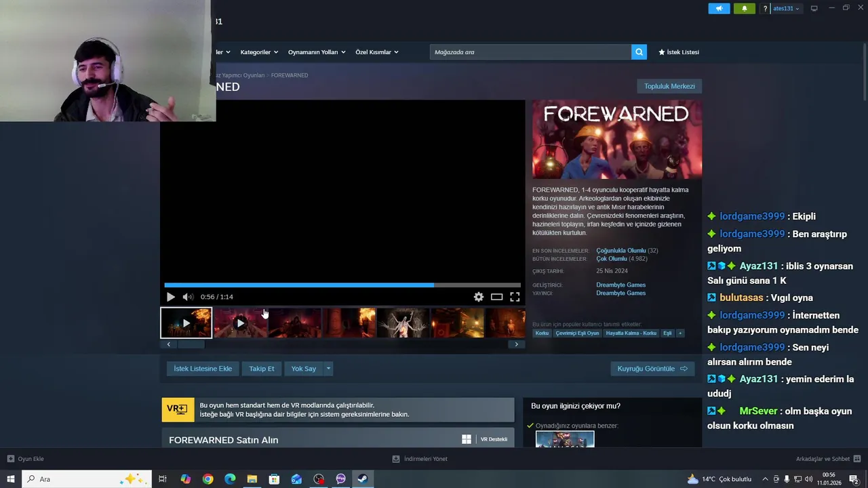Focus the Mağazada ara search field

point(530,52)
